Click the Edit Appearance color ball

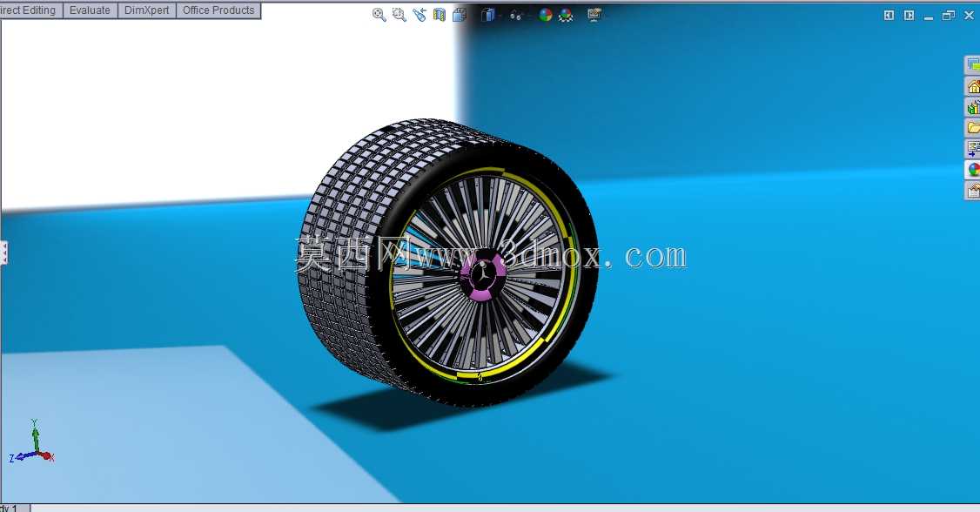546,15
